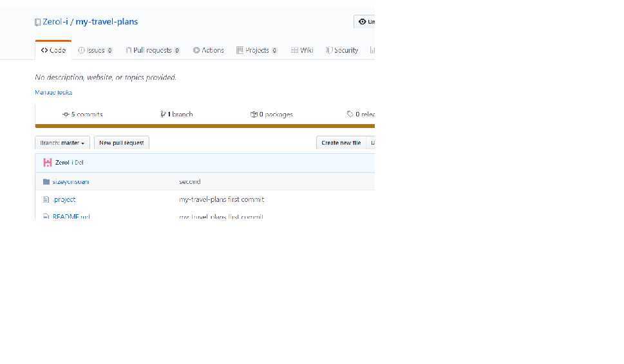Screen dimensions: 624x364
Task: Click the packages box icon
Action: click(x=254, y=114)
